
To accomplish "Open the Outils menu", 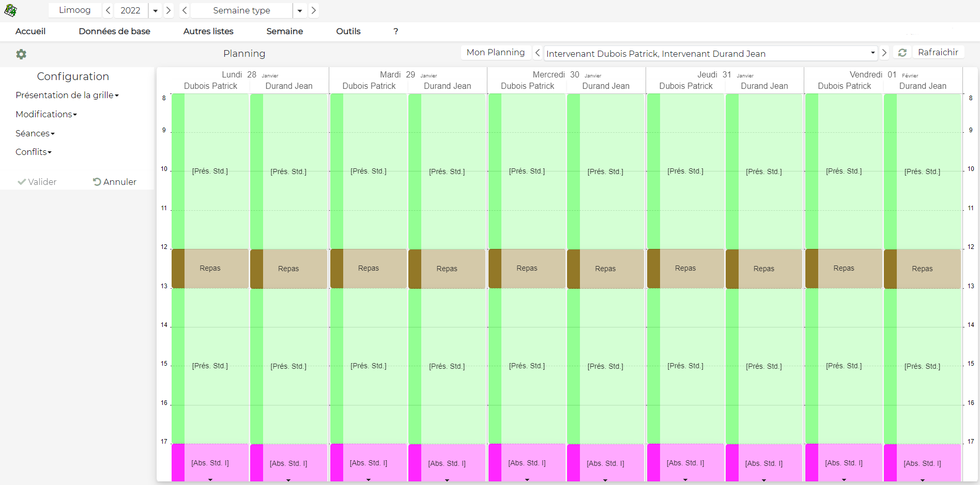I will pos(348,31).
